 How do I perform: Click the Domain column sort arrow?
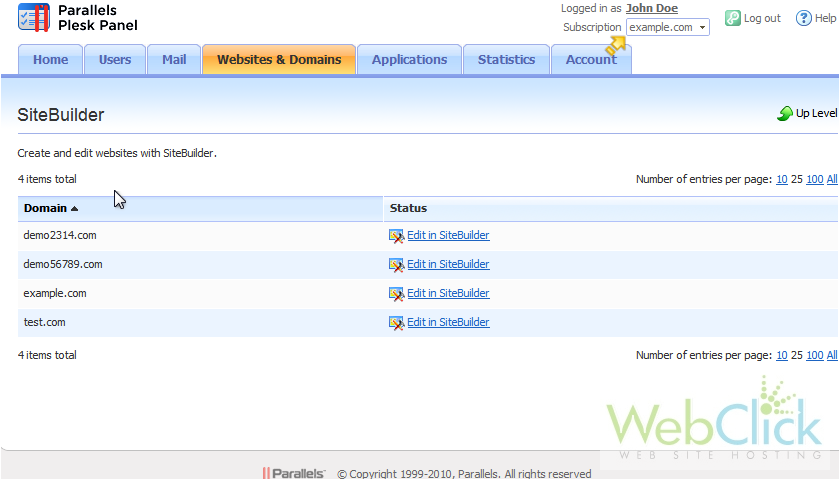click(74, 208)
